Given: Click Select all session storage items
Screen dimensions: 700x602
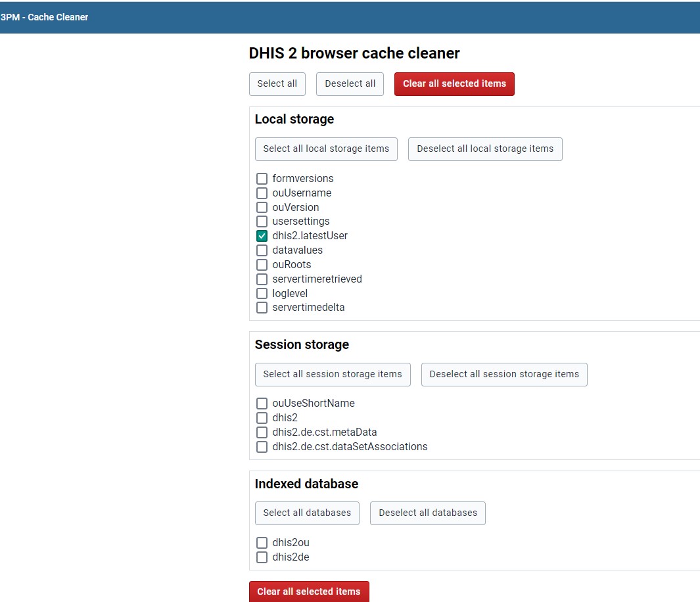Looking at the screenshot, I should click(x=333, y=375).
